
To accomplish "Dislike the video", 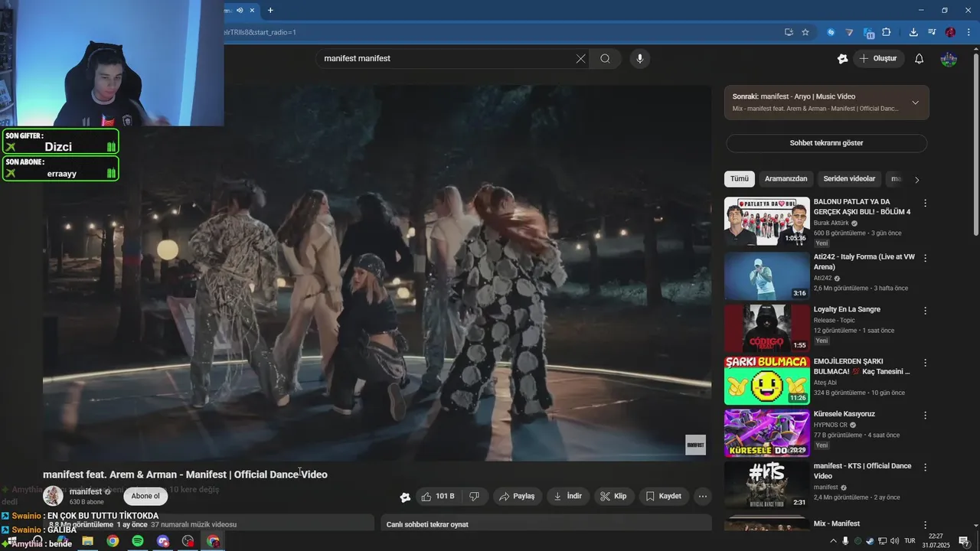I will coord(474,497).
